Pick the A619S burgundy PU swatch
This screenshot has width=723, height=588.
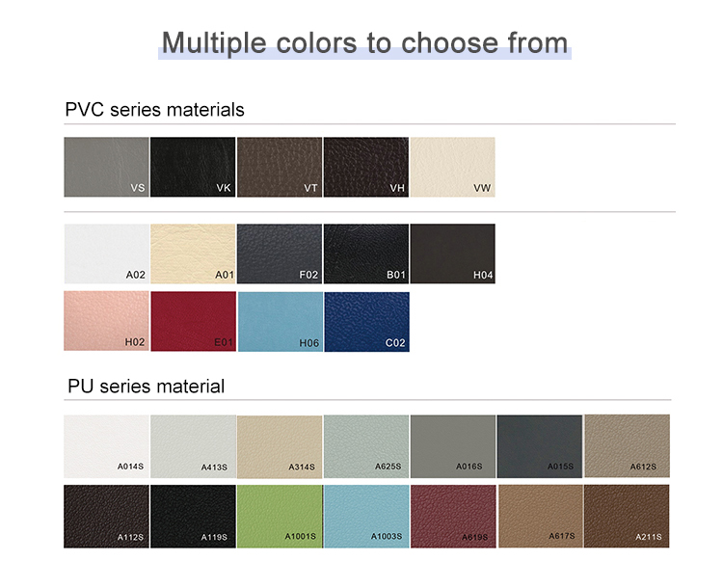(x=453, y=516)
